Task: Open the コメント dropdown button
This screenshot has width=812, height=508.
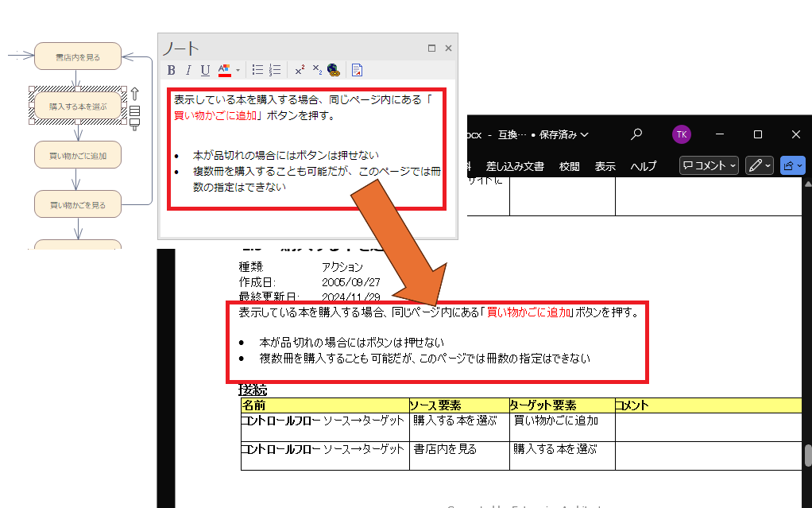Action: (x=709, y=165)
